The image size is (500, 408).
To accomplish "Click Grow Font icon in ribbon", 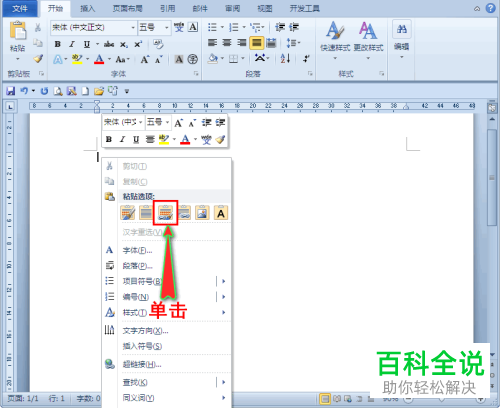I will [x=144, y=59].
